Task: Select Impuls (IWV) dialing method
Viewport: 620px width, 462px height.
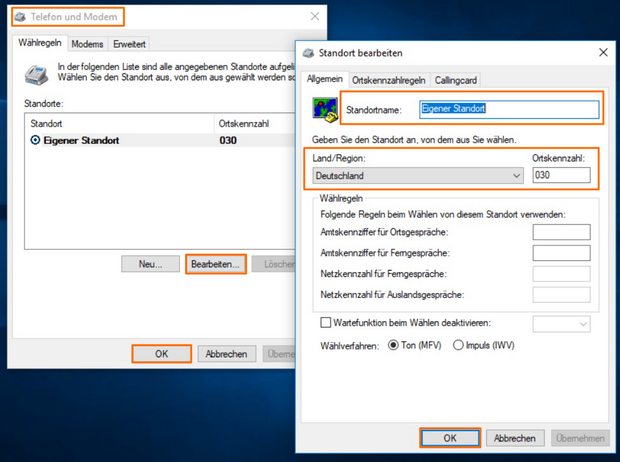Action: 459,345
